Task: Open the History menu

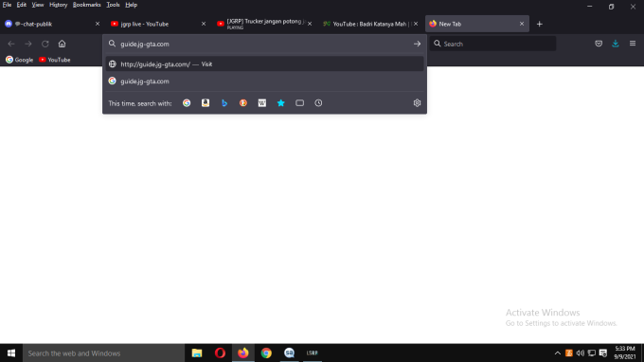Action: (x=59, y=5)
